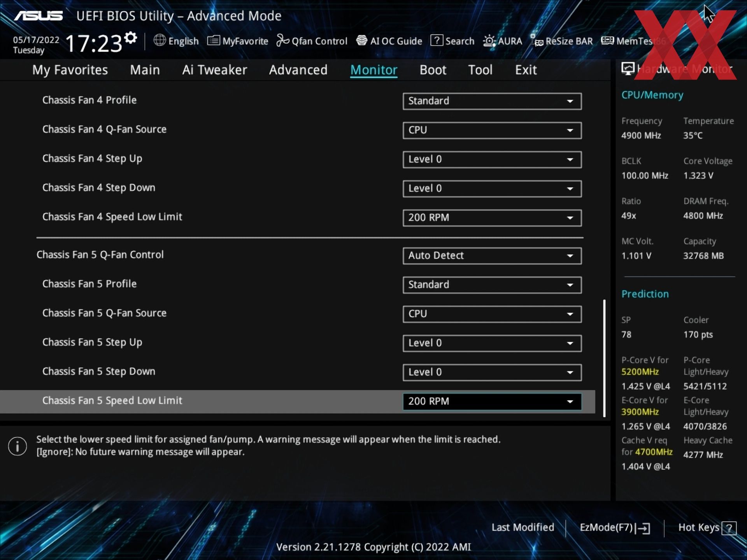Select Chassis Fan 5 Speed Low Limit label
The height and width of the screenshot is (560, 747).
(112, 401)
